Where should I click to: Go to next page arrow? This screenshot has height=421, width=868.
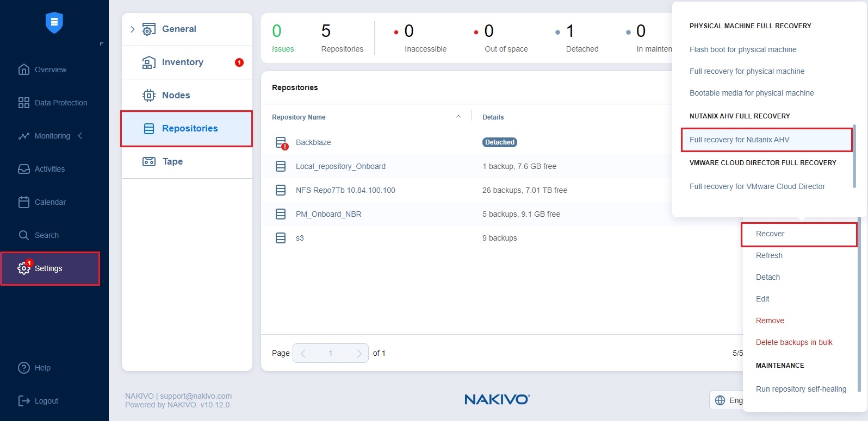358,353
